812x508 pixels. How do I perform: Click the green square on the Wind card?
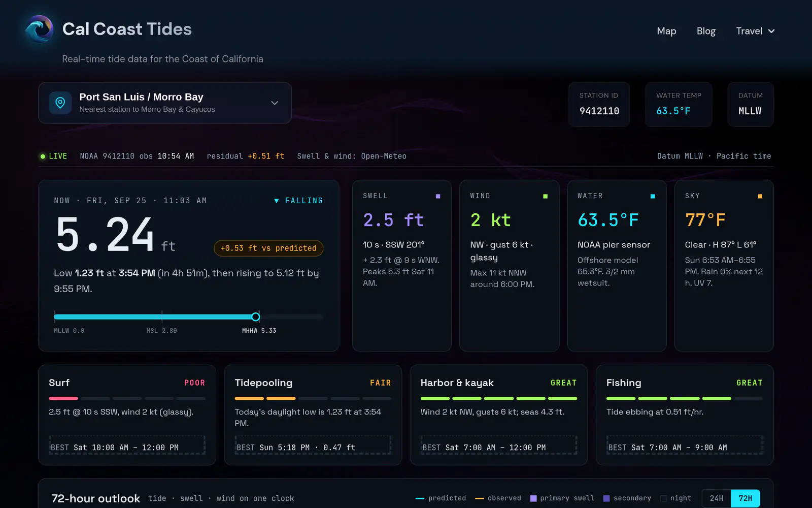coord(546,196)
